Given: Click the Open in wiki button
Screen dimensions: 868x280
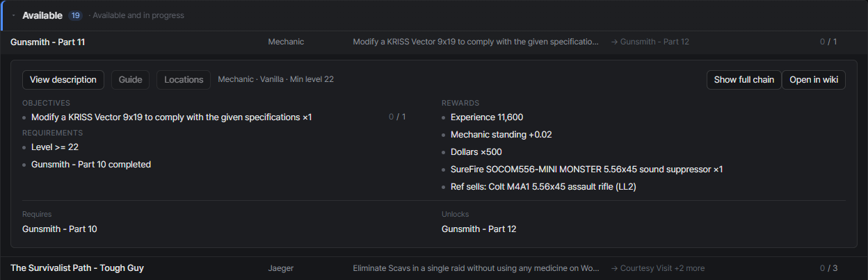Looking at the screenshot, I should tap(814, 80).
